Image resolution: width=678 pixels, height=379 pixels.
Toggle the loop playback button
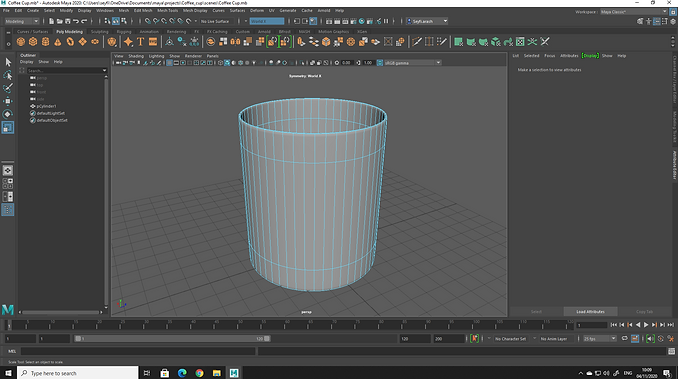[x=624, y=338]
